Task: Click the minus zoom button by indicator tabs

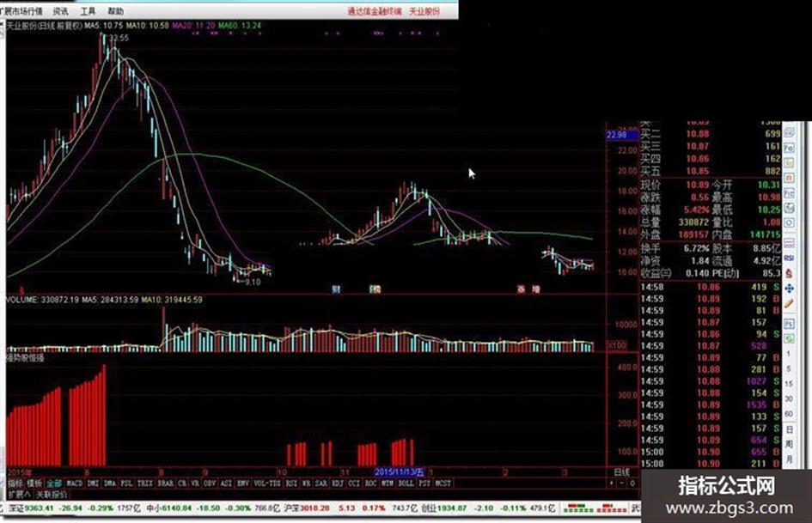Action: 622,483
